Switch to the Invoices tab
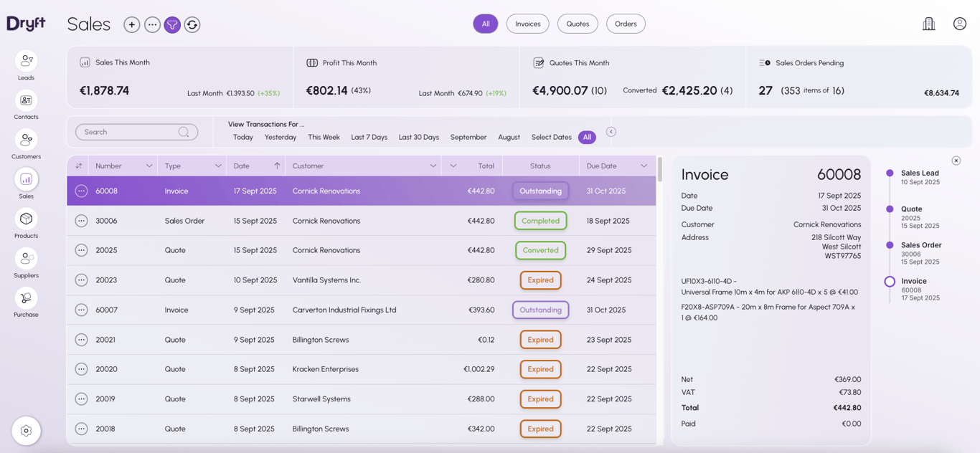This screenshot has width=980, height=453. tap(527, 24)
